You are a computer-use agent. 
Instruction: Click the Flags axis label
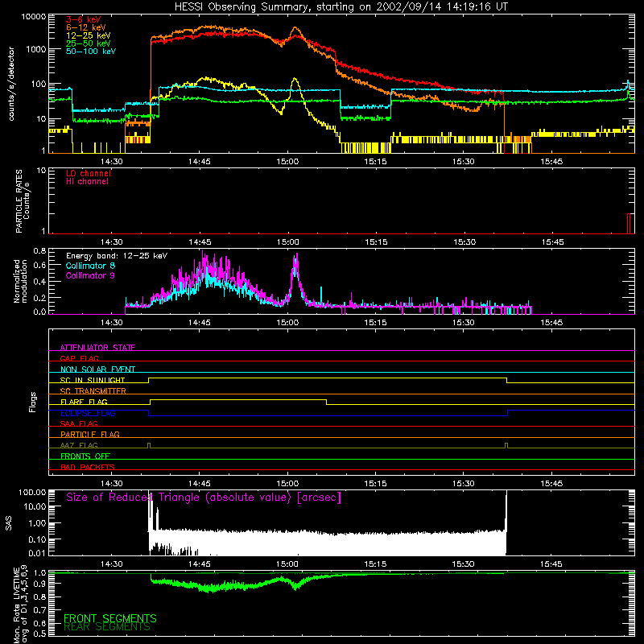[32, 402]
